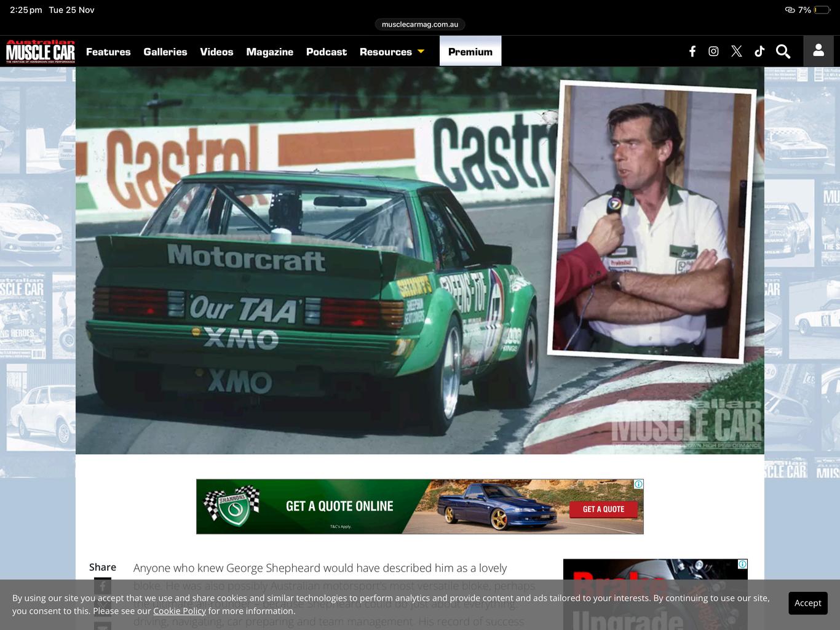Open the TikTok icon in header
The image size is (840, 630).
[x=759, y=52]
